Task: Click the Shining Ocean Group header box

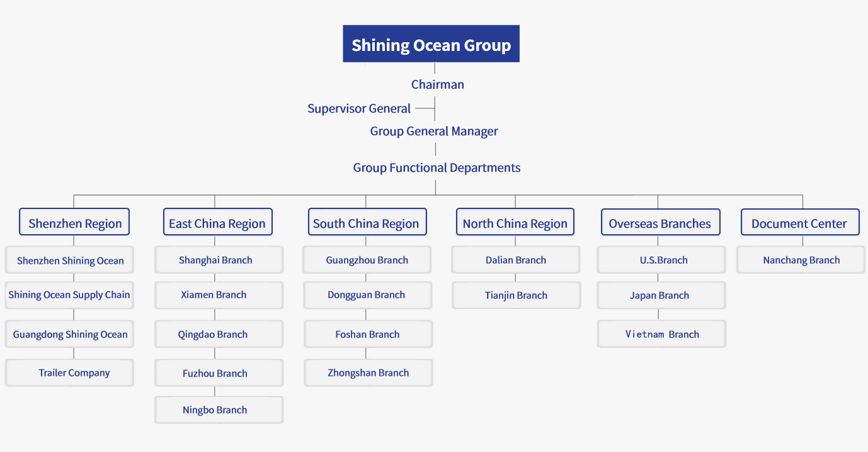Action: tap(431, 44)
